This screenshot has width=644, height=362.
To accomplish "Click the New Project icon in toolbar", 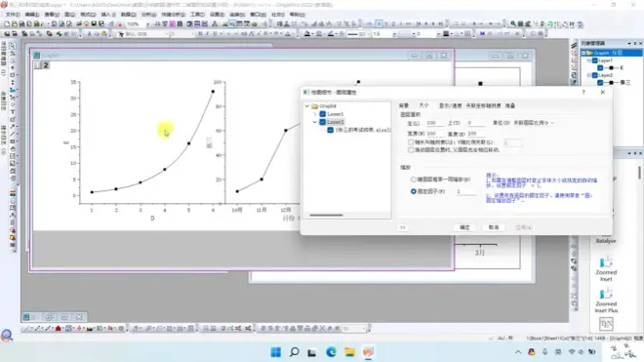I will pyautogui.click(x=7, y=24).
